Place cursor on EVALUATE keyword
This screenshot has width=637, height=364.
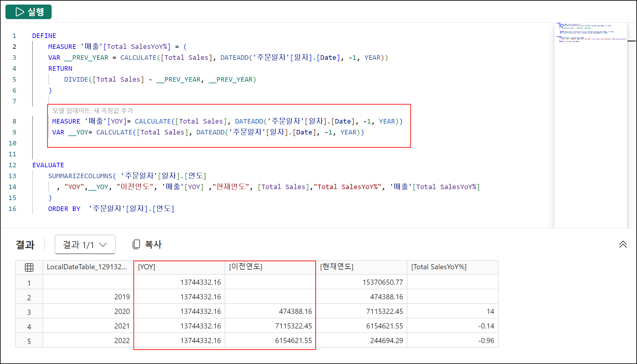tap(48, 165)
